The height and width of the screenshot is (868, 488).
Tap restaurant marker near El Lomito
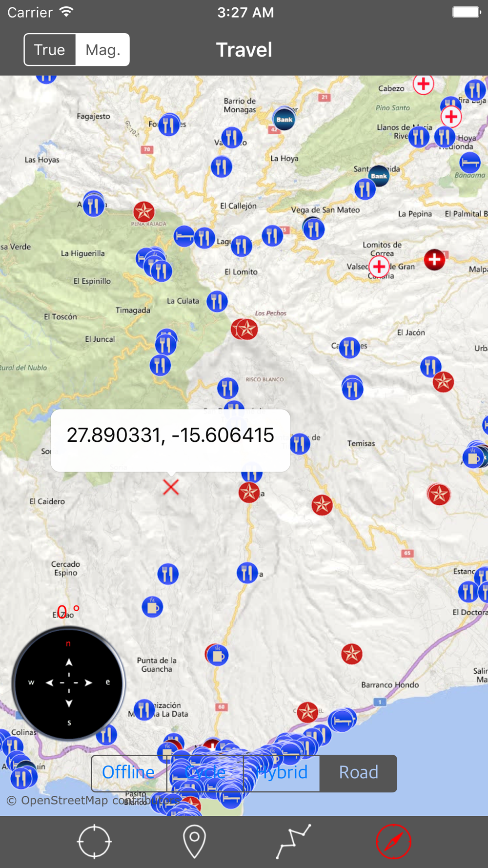[241, 246]
